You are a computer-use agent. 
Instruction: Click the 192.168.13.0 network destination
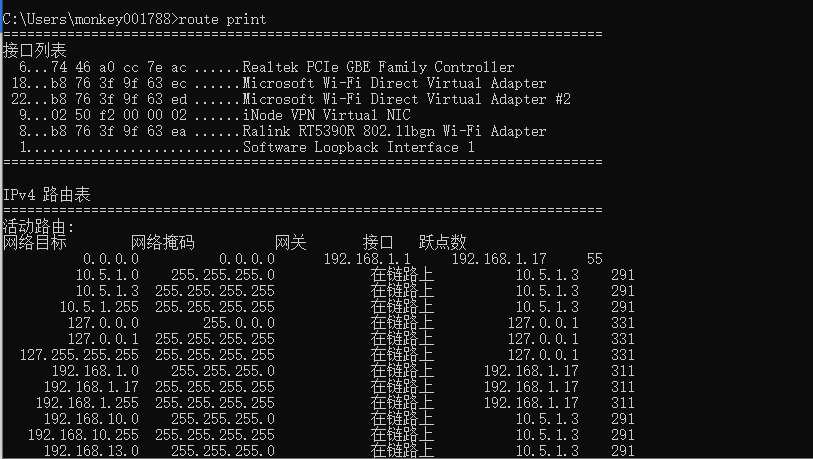(x=91, y=451)
